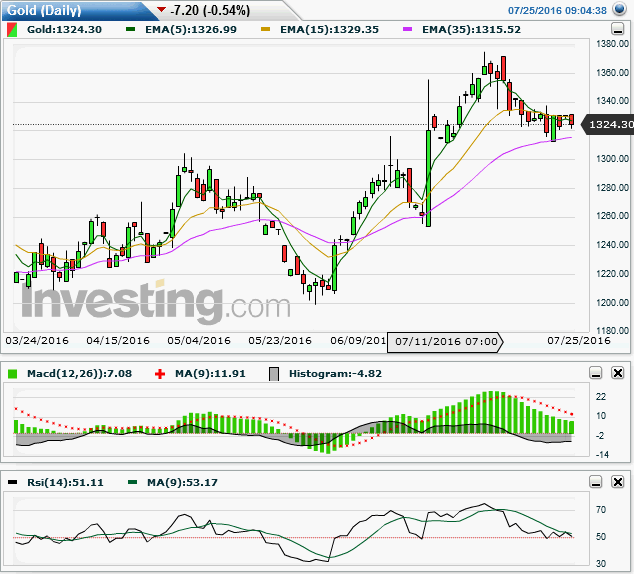Close the MACD indicator panel
The image size is (634, 574).
(618, 373)
